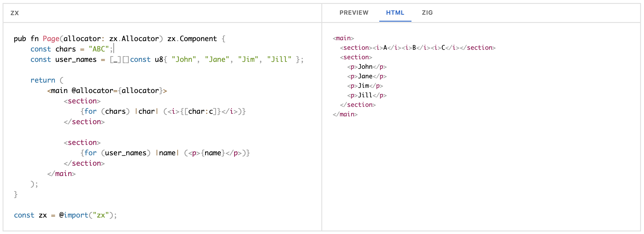Switch to the PREVIEW tab
This screenshot has width=644, height=234.
click(x=354, y=13)
